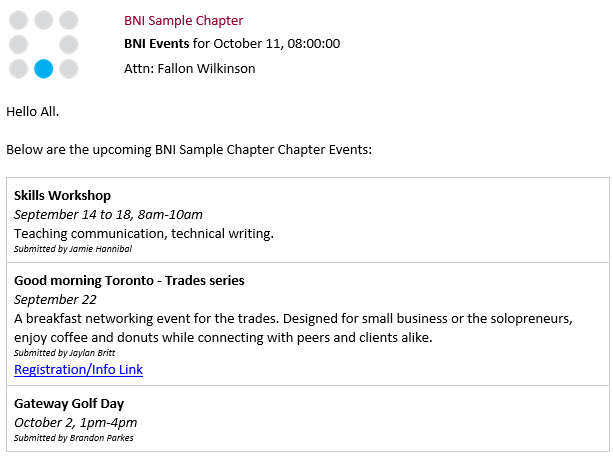
Task: Click the top-left gray dot of the logo
Action: pyautogui.click(x=18, y=20)
